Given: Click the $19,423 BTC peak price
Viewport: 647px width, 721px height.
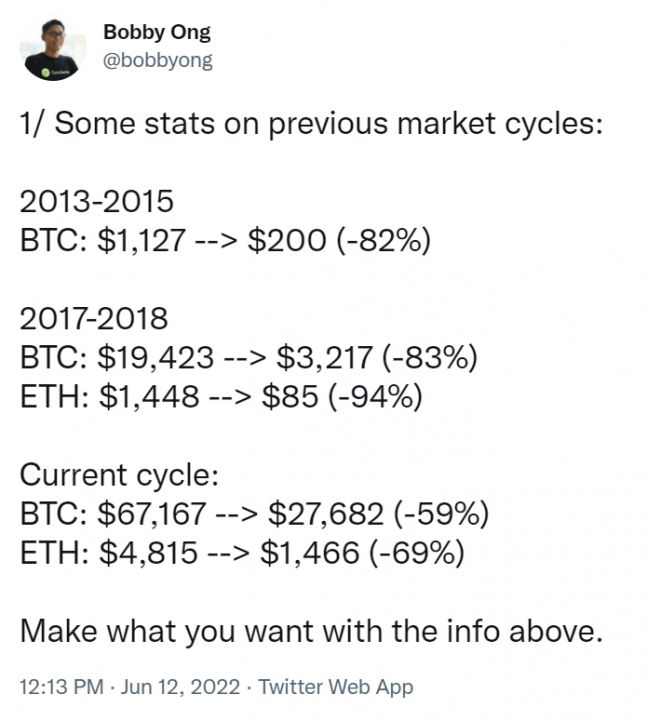Looking at the screenshot, I should (x=152, y=357).
